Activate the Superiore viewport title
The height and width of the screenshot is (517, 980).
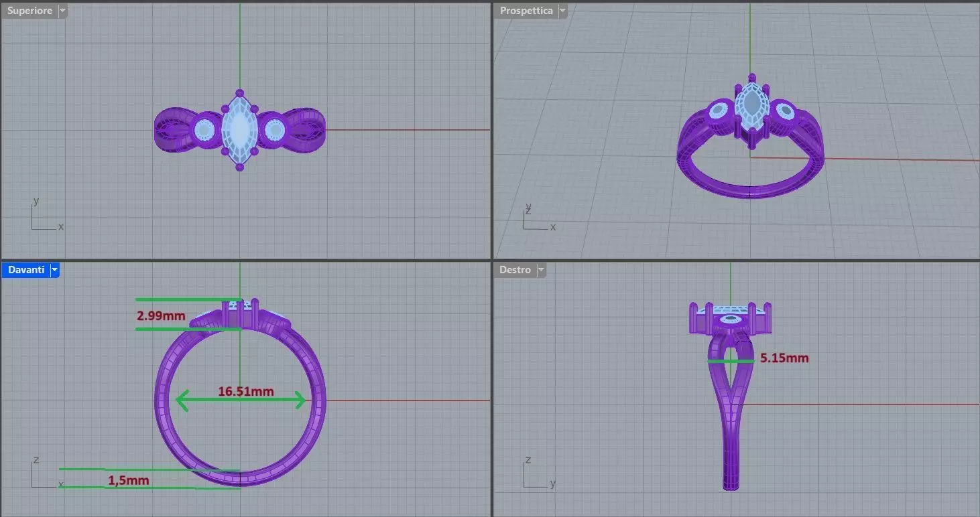[30, 11]
